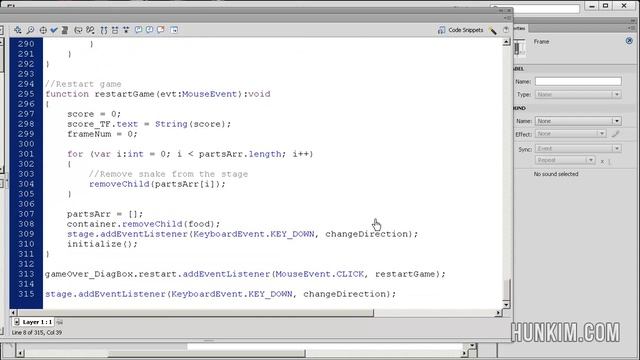640x360 pixels.
Task: Show code hint icon in Actions toolbar
Action: click(x=78, y=30)
